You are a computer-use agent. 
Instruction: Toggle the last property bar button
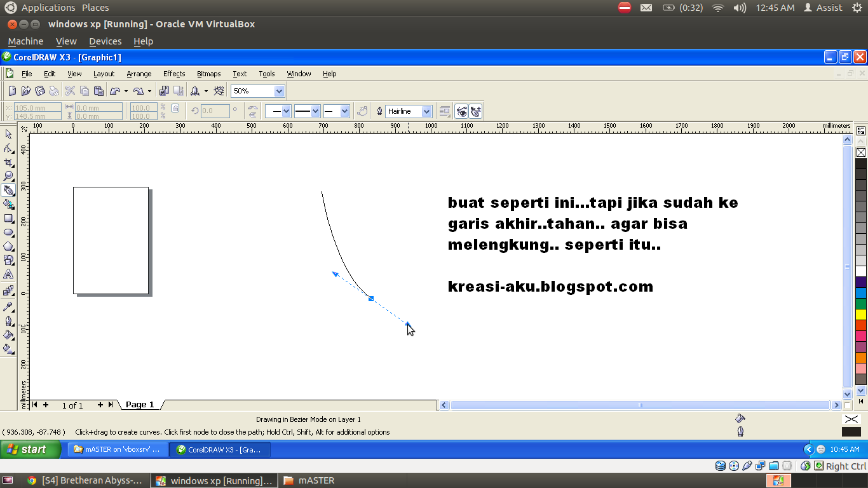[x=475, y=111]
